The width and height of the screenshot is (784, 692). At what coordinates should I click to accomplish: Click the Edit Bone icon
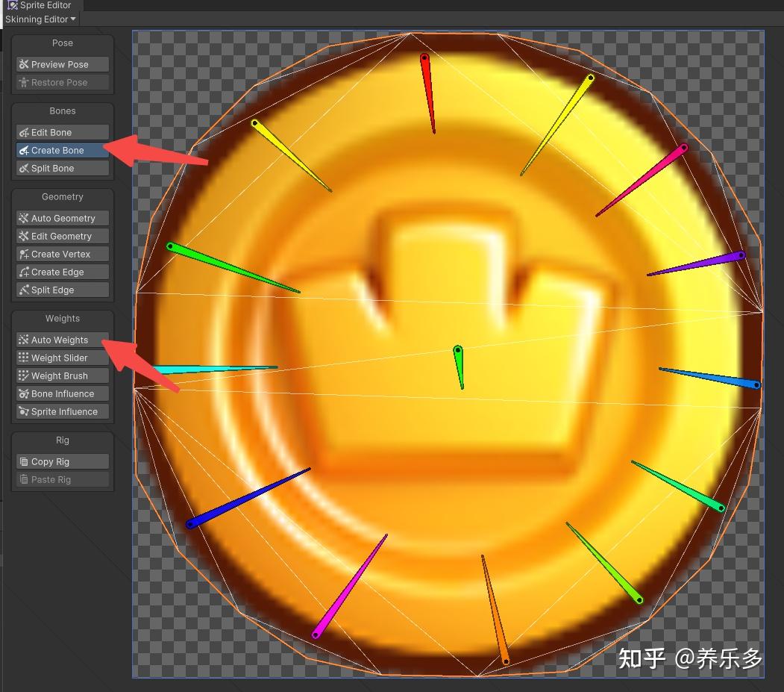(x=24, y=132)
